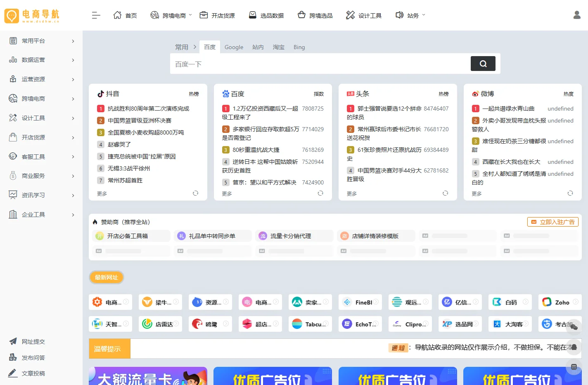Open 流量卡分销代理 sponsor link
This screenshot has width=588, height=385.
[294, 236]
